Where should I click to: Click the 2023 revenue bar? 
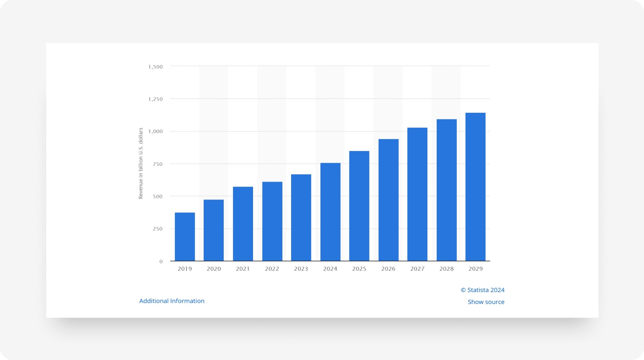coord(301,217)
